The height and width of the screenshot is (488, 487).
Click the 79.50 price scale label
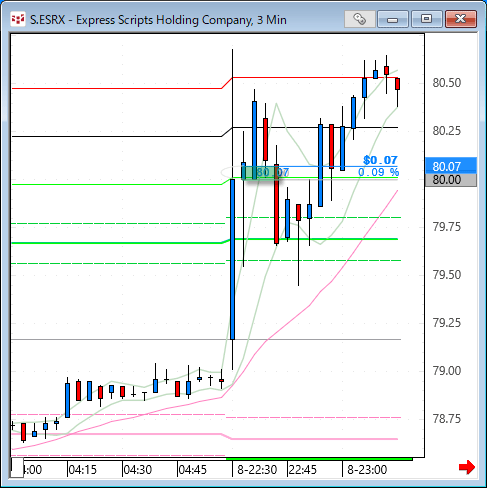[447, 275]
